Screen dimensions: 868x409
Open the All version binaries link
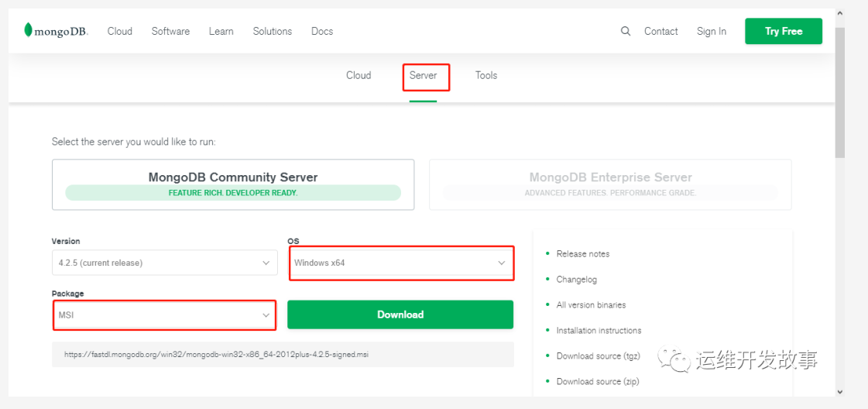pos(592,305)
